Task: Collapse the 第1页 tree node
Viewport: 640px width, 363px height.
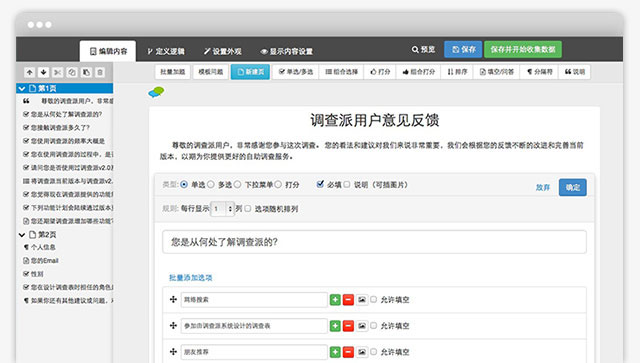Action: click(x=22, y=88)
